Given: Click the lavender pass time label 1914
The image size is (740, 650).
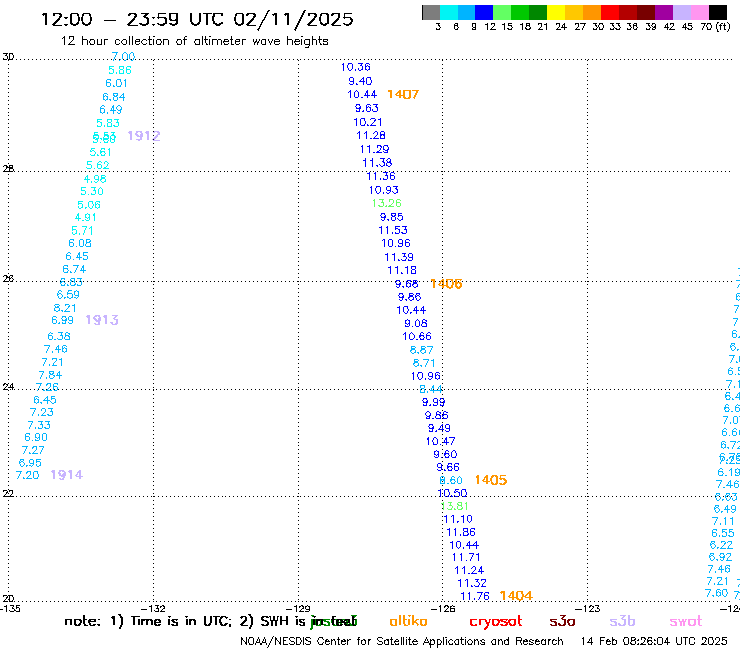Looking at the screenshot, I should click(x=67, y=475).
